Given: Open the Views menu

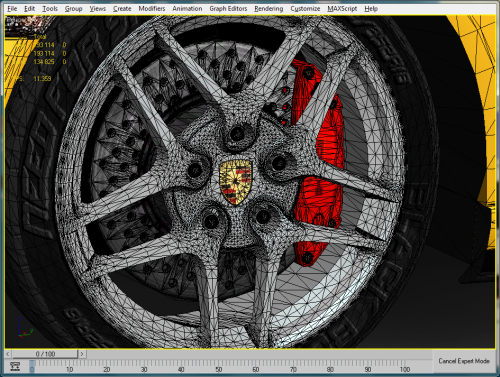Looking at the screenshot, I should 97,8.
